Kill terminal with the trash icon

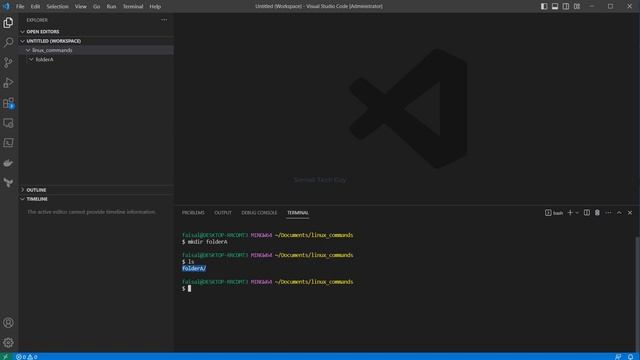tap(597, 213)
